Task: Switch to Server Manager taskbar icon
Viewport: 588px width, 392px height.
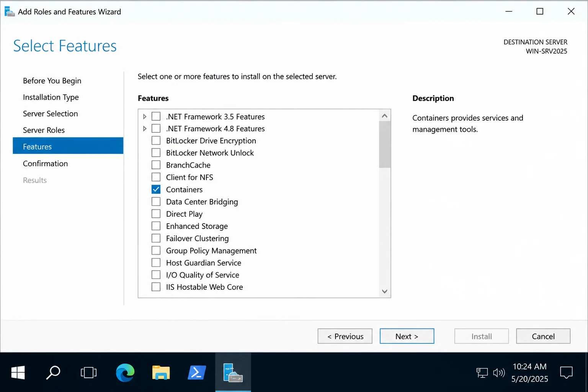Action: pyautogui.click(x=233, y=372)
